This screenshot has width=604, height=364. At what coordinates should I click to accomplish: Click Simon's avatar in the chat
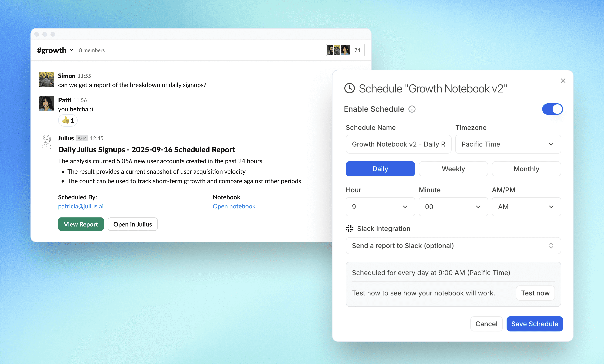coord(47,79)
